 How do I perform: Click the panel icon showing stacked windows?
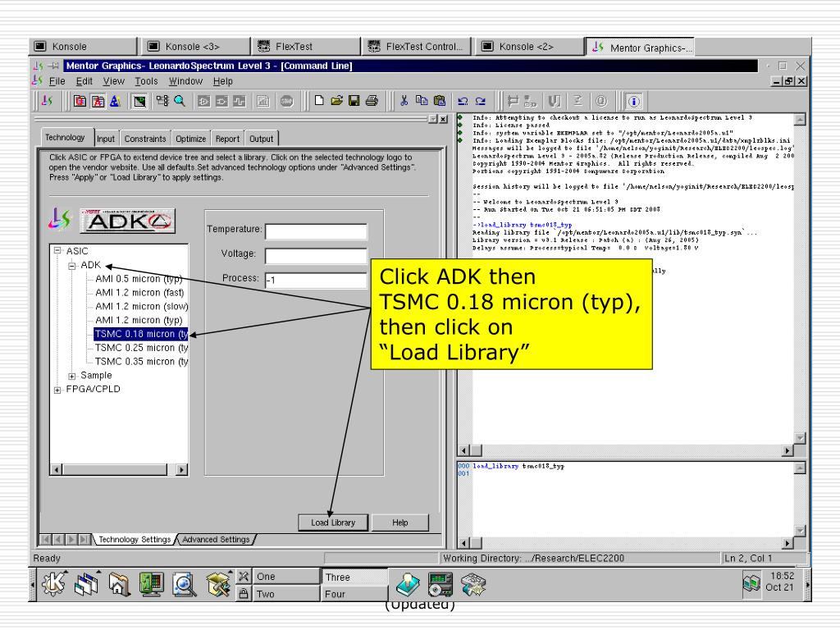(86, 584)
